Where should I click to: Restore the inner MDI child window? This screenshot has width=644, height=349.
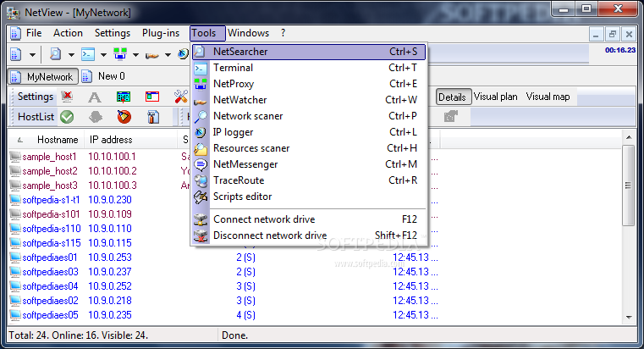tap(613, 35)
